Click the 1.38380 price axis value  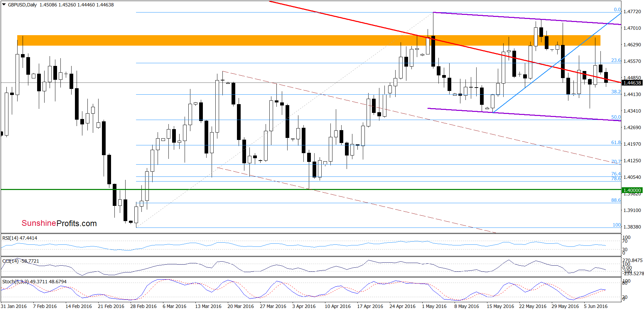click(632, 227)
